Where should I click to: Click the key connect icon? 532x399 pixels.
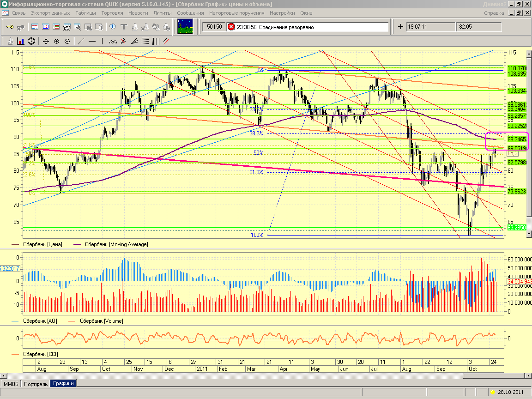[10, 27]
